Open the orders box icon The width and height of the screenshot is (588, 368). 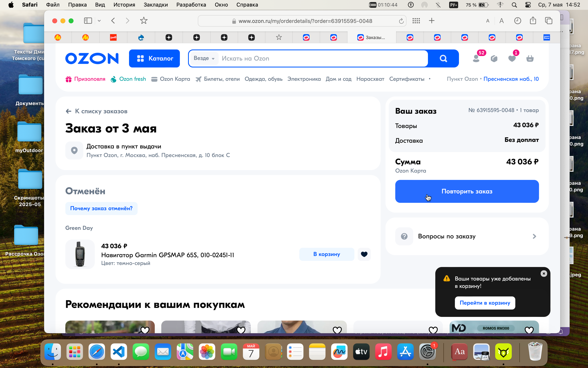click(x=494, y=58)
